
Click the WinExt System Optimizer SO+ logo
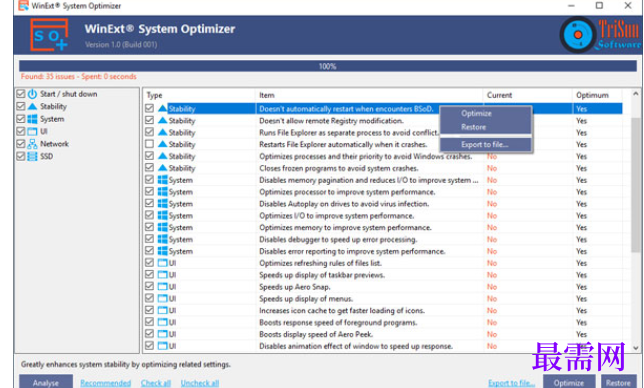coord(49,34)
